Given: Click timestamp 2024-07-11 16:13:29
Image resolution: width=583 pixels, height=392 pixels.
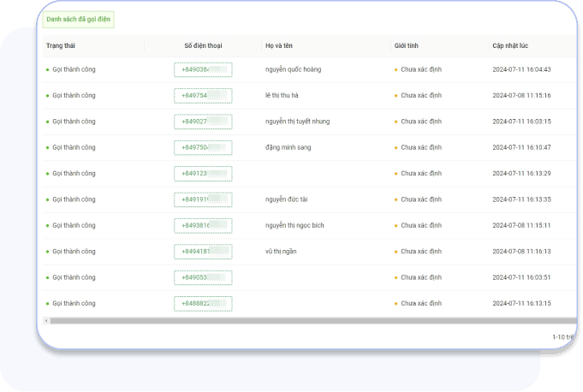Looking at the screenshot, I should click(x=521, y=174).
